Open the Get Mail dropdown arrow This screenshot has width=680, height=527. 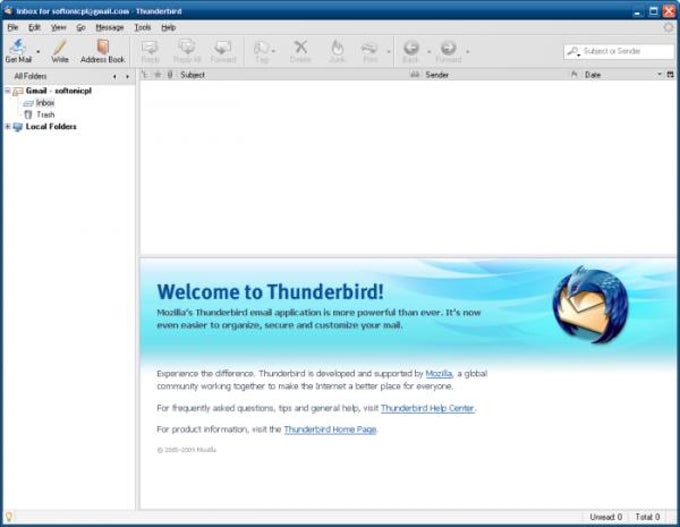click(38, 51)
